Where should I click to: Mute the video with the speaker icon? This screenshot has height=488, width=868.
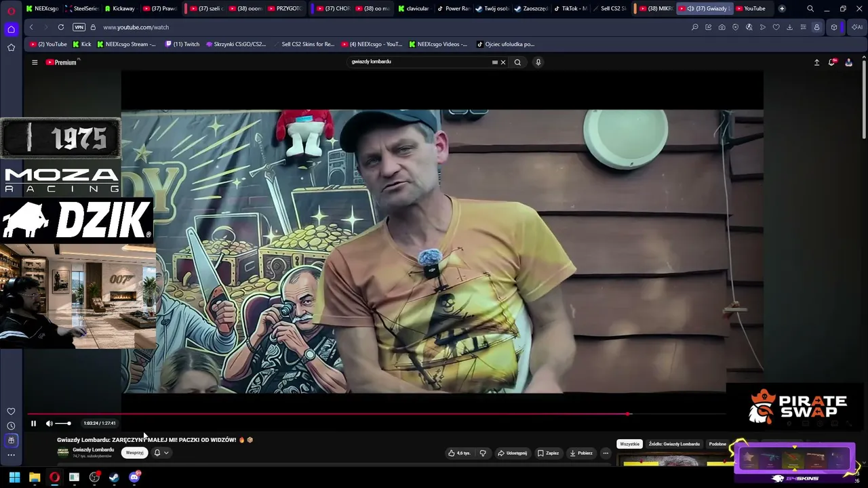(49, 424)
